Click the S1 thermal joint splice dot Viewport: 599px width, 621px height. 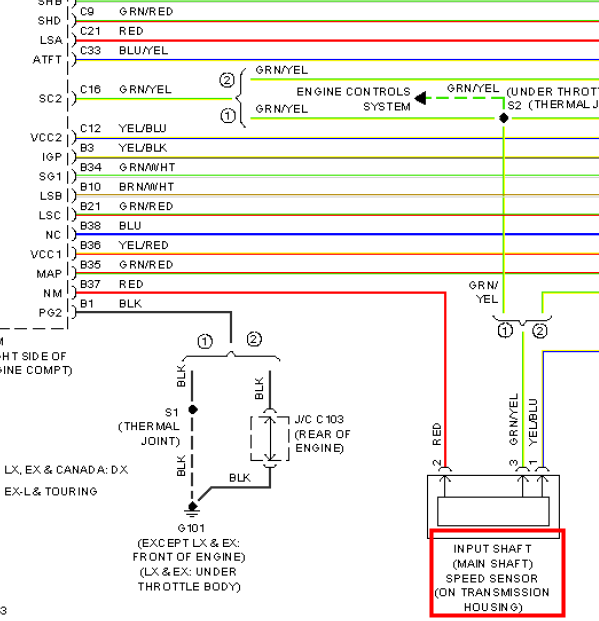tap(193, 410)
